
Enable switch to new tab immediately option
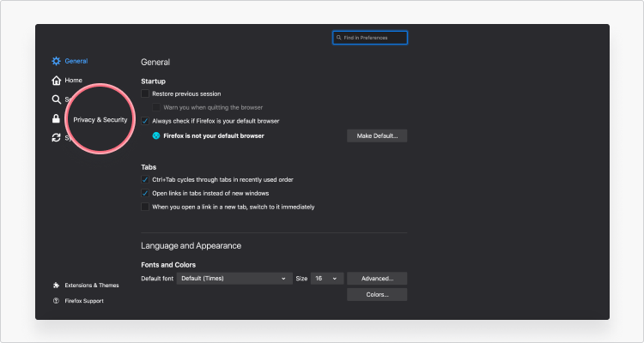click(145, 207)
